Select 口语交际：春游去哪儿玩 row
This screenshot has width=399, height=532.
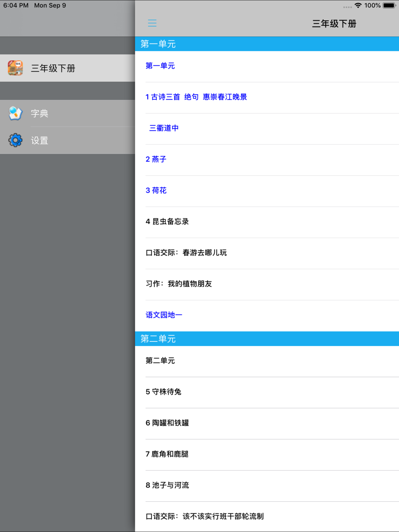click(267, 253)
